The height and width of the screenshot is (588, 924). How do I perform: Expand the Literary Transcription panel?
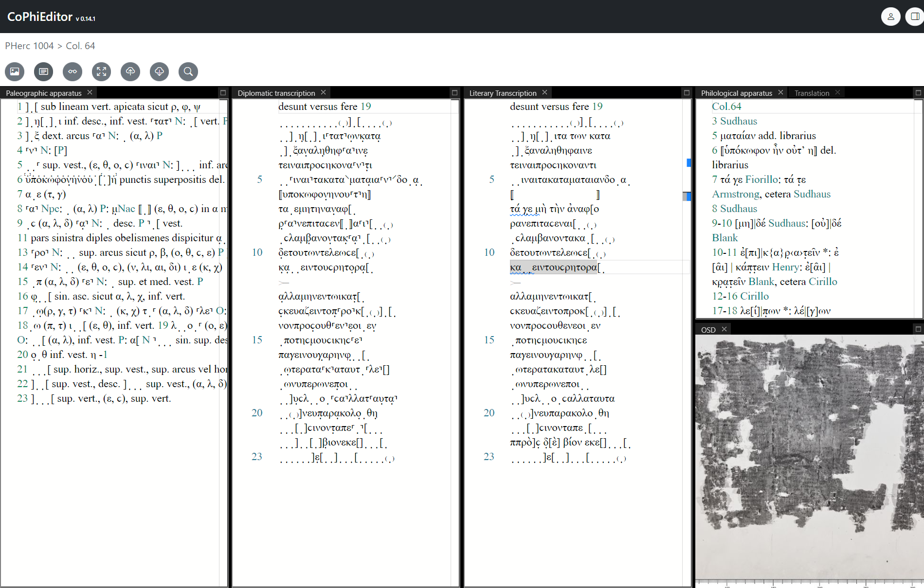click(687, 92)
